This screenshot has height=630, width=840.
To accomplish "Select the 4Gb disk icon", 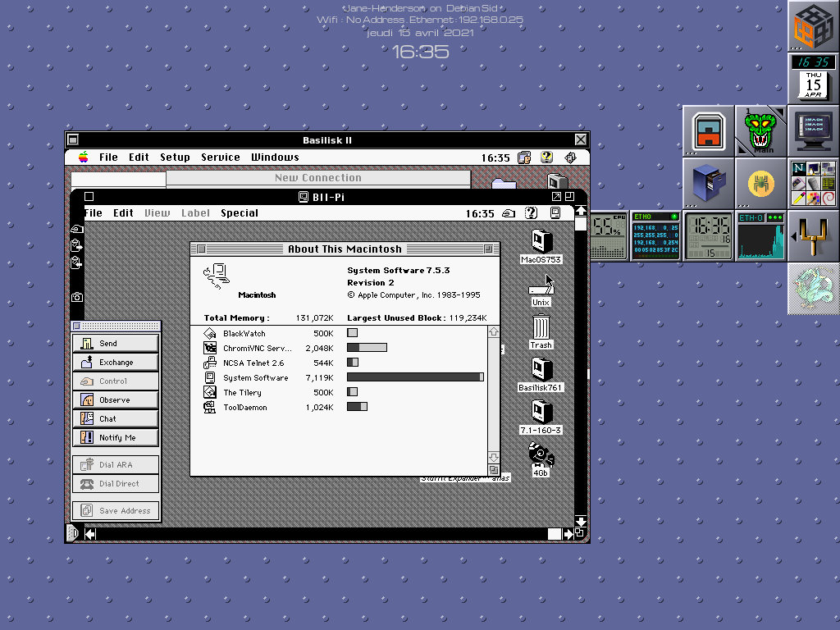I will [541, 454].
